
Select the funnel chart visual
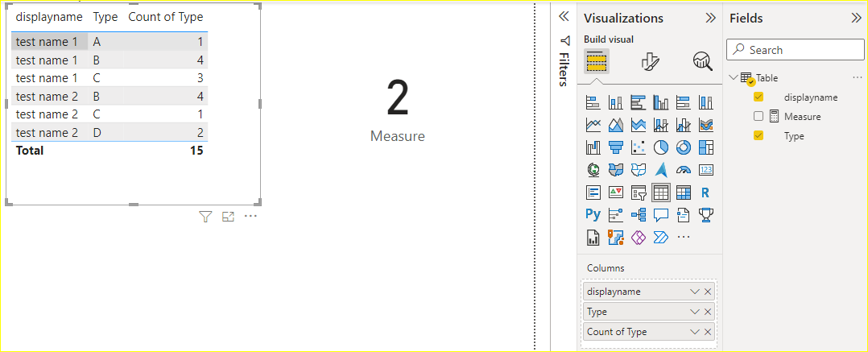tap(615, 147)
